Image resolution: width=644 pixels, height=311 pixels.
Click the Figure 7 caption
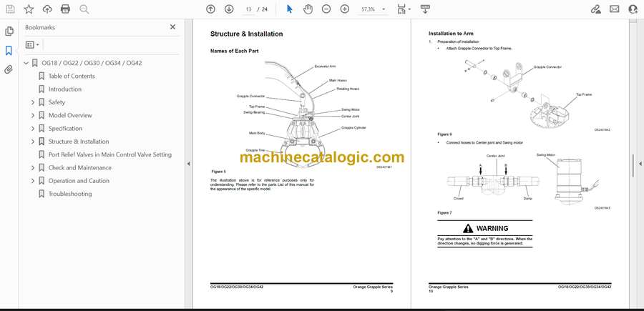pos(444,213)
